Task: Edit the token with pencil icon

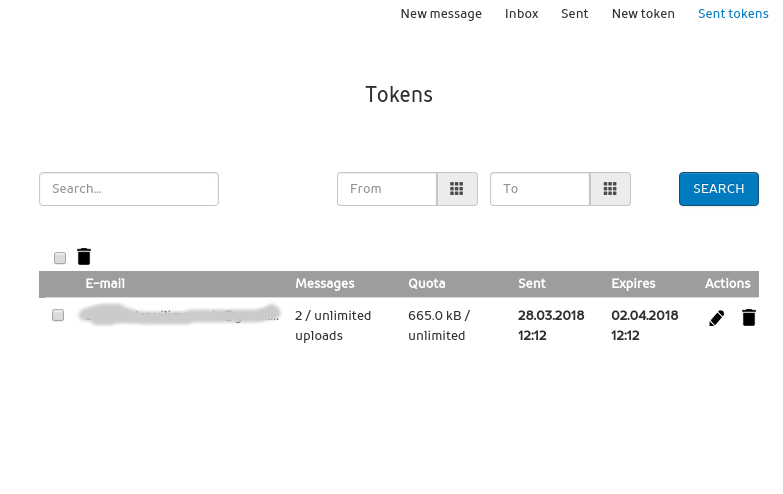Action: (x=716, y=318)
